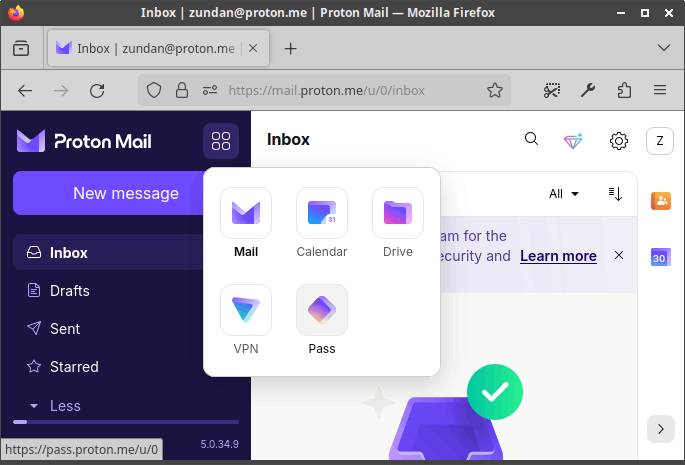The image size is (685, 465).
Task: Go back with browser back arrow
Action: [25, 90]
